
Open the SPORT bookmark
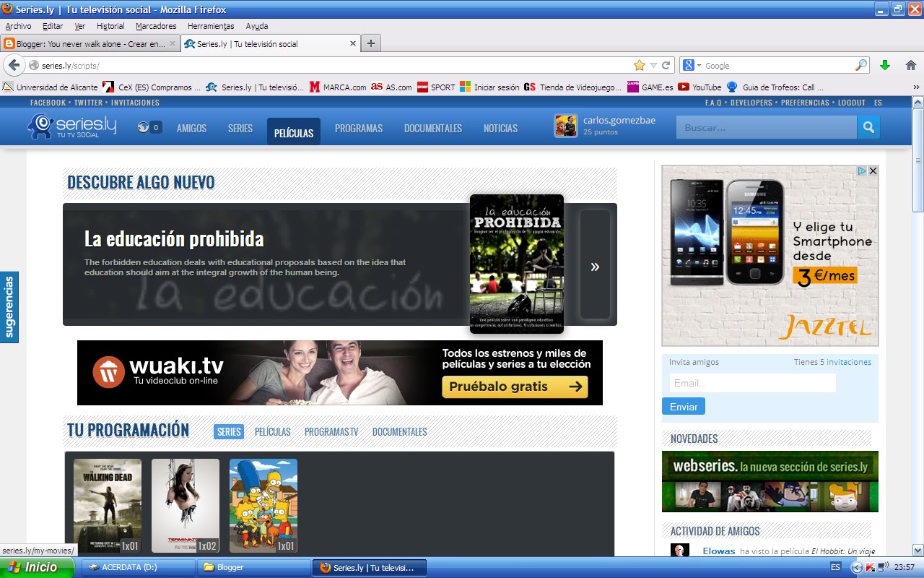(436, 87)
